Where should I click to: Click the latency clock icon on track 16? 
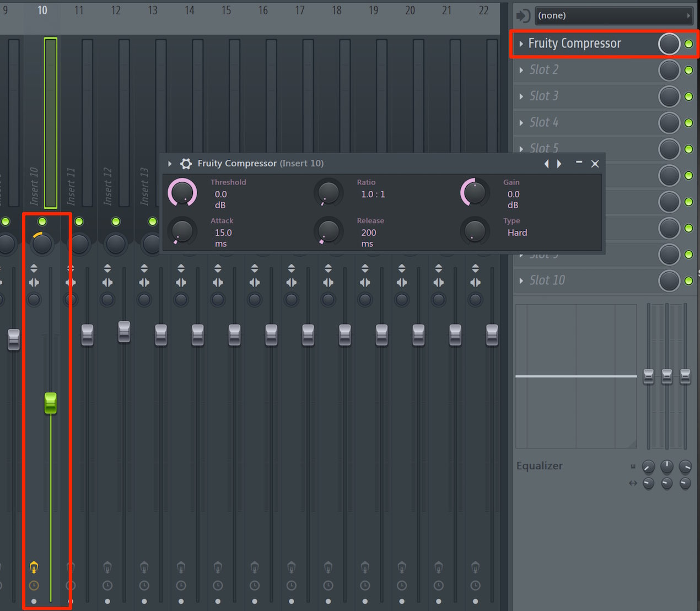(x=255, y=586)
